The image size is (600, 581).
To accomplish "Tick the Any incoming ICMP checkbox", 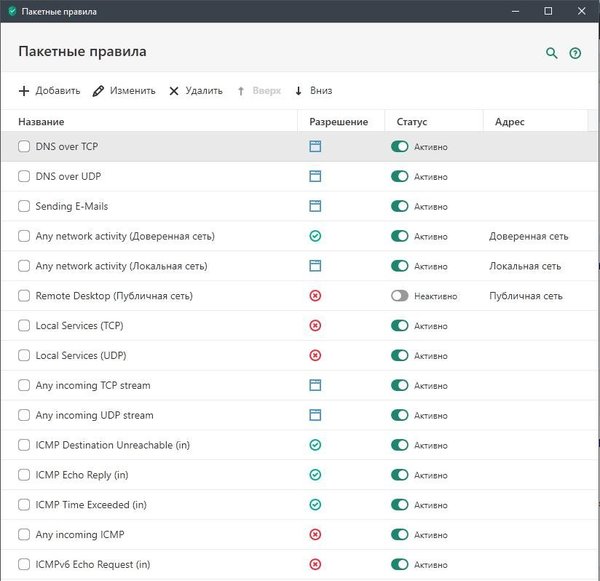I will pos(25,534).
